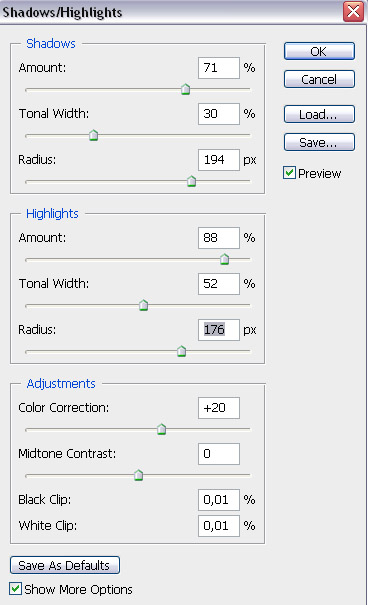Viewport: 368px width, 605px height.
Task: Click Save As Defaults button
Action: [65, 565]
